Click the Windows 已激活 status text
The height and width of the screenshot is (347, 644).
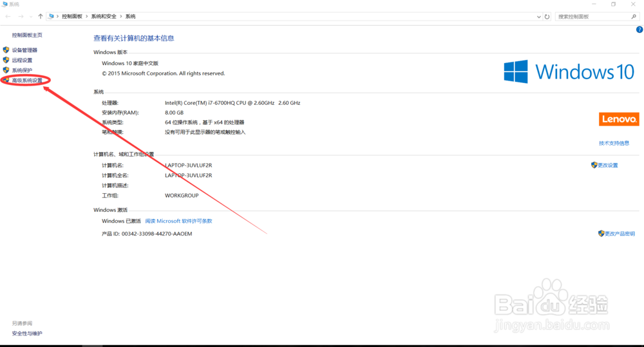(x=121, y=221)
